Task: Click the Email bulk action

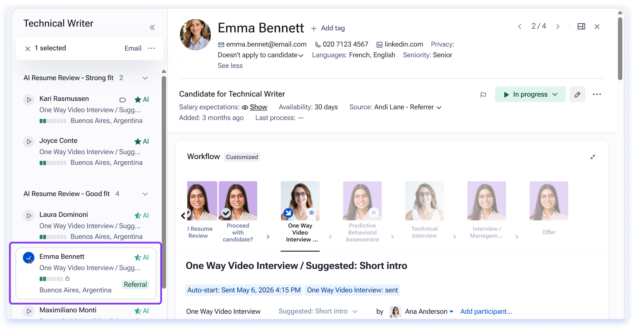Action: point(133,48)
